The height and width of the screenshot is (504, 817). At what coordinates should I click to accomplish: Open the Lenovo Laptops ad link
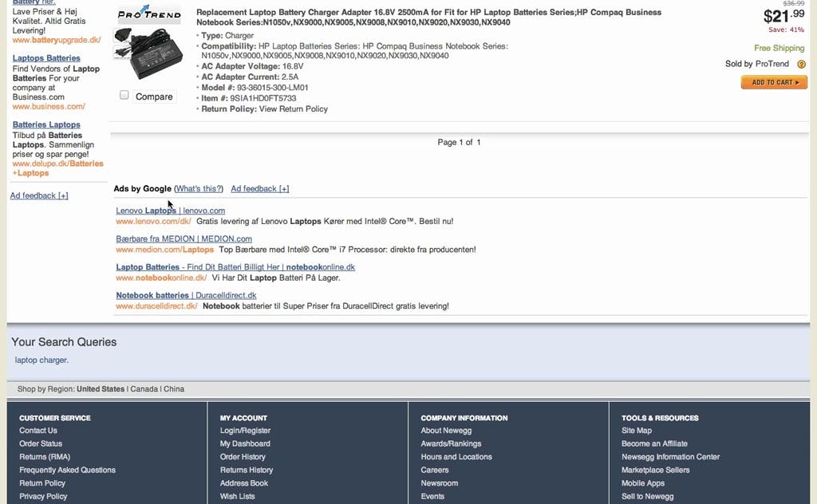pyautogui.click(x=170, y=211)
